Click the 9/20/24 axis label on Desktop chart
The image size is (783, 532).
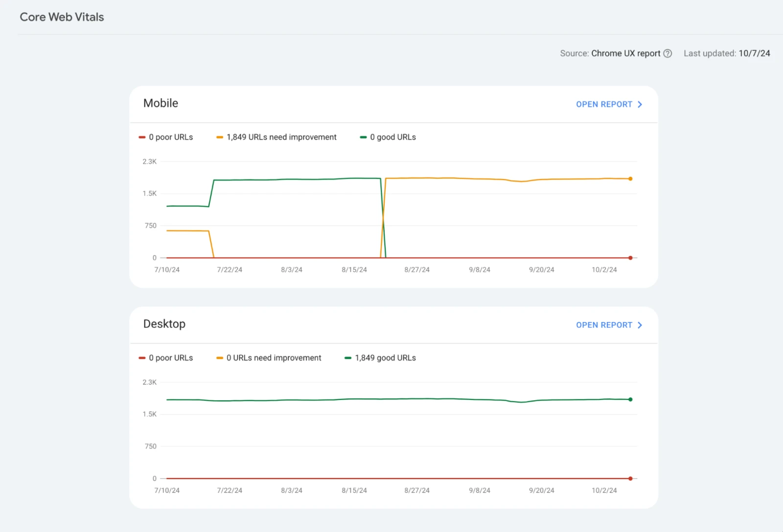click(542, 490)
